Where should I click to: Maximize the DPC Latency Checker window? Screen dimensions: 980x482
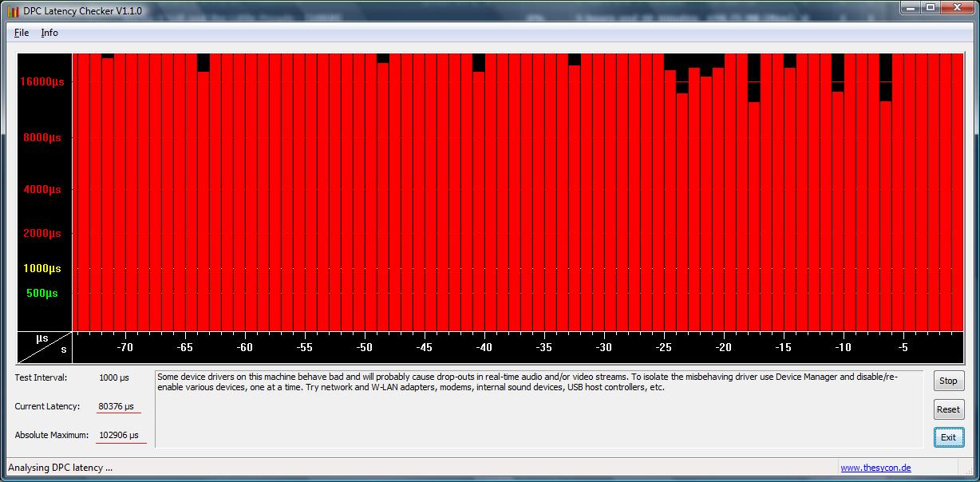click(x=931, y=7)
